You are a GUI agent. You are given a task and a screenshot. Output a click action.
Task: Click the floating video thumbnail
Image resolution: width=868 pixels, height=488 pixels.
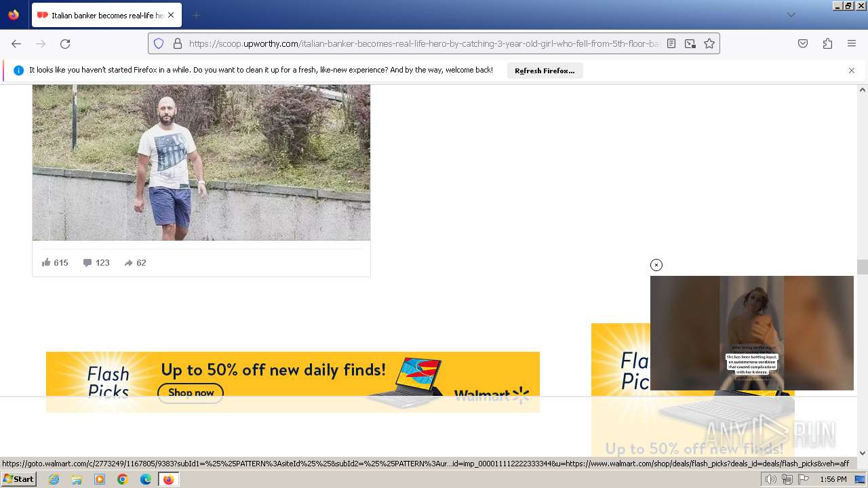pyautogui.click(x=752, y=333)
